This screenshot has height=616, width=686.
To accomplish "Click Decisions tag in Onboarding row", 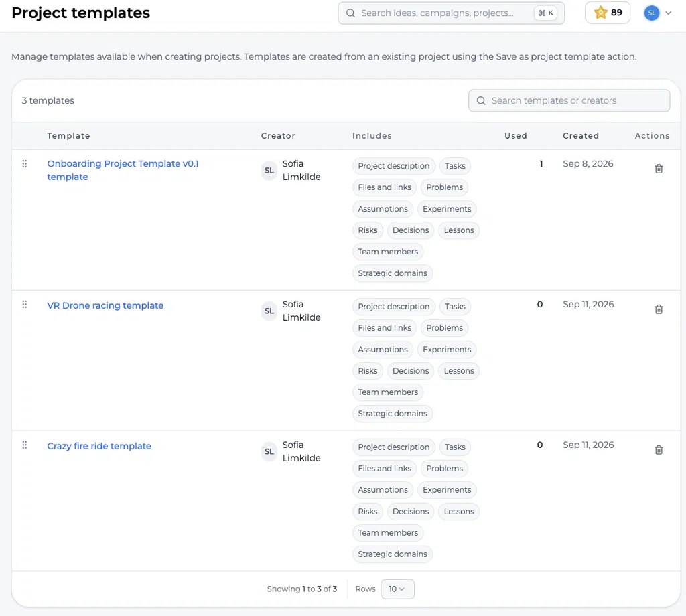I will (411, 230).
